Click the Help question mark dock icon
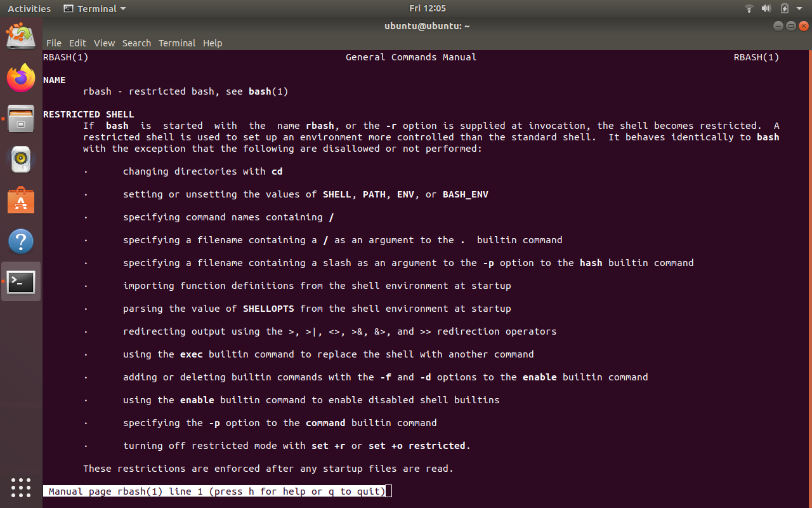The height and width of the screenshot is (508, 812). (21, 241)
